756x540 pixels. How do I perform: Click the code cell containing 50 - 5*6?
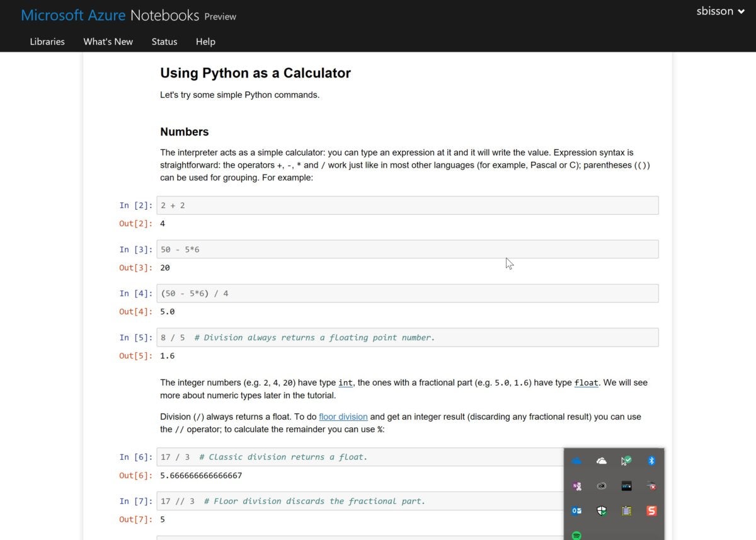tap(408, 249)
